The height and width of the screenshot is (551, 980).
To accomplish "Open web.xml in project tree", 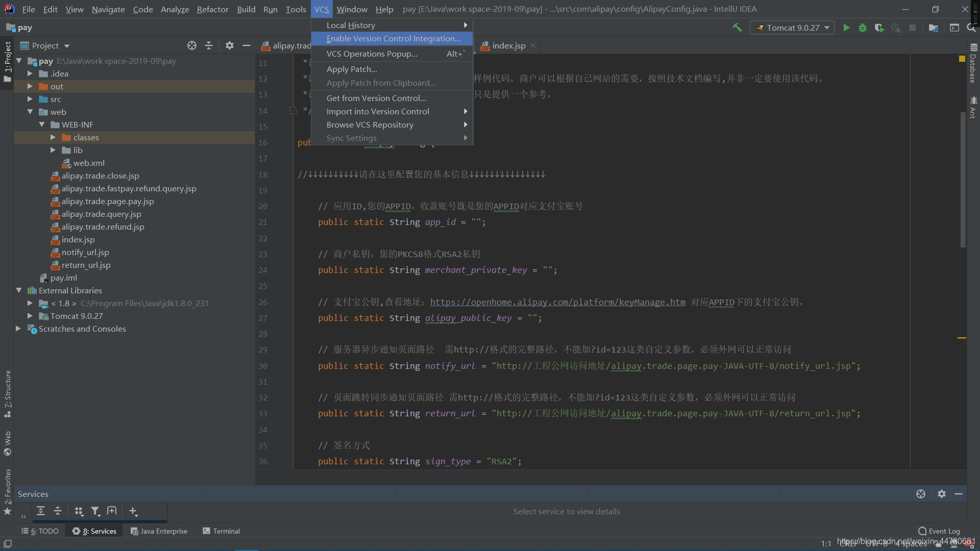I will click(x=88, y=163).
